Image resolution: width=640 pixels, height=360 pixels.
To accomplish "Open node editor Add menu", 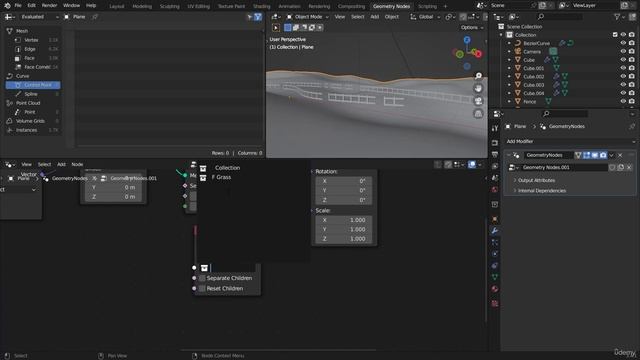I will [61, 164].
